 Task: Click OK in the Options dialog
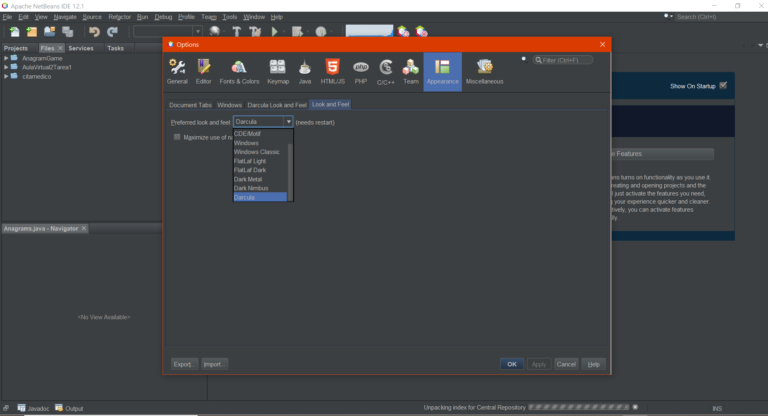512,364
